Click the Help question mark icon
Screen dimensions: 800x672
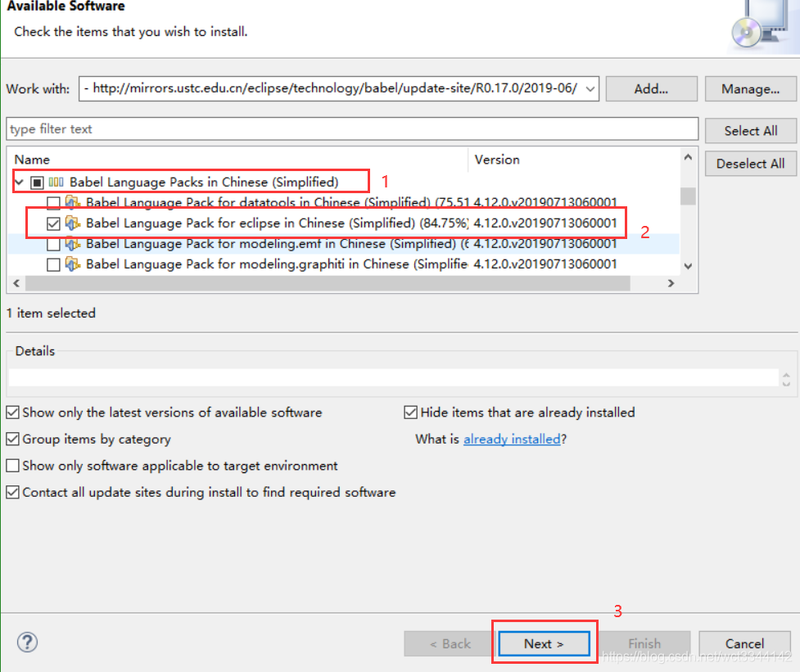click(x=27, y=642)
